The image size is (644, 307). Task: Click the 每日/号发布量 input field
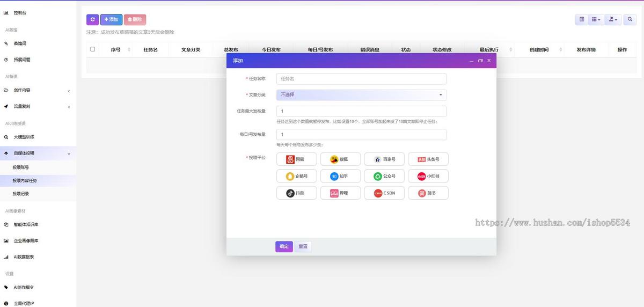click(361, 134)
